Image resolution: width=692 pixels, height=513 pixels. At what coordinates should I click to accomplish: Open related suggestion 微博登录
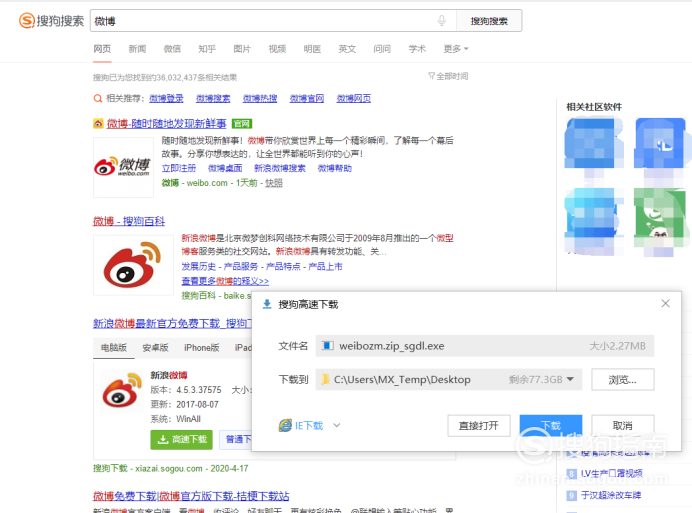(x=166, y=98)
